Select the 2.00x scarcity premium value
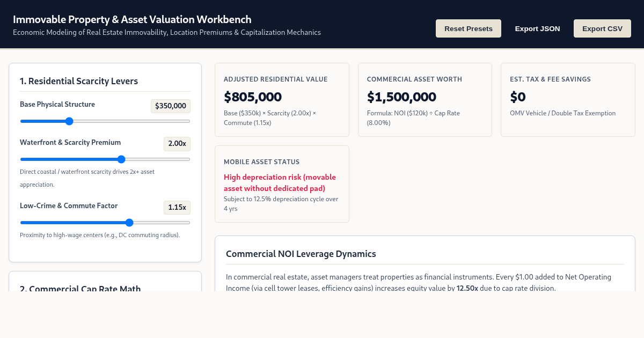Viewport: 644px width, 338px height. click(x=177, y=144)
